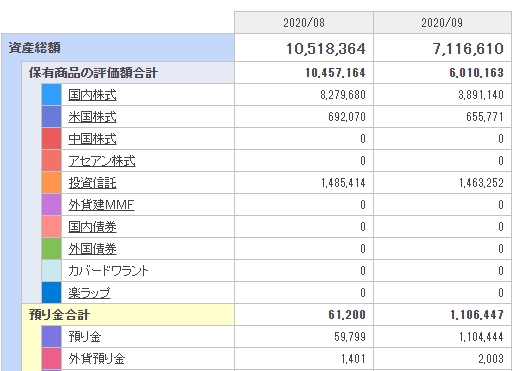
Task: Click the 保有商品の評価額合計 row label
Action: point(93,73)
